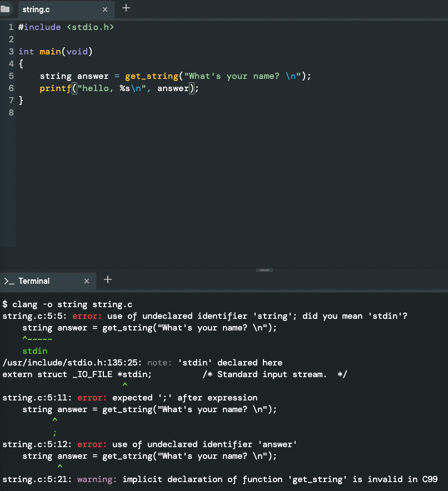Open the file browser folder icon
This screenshot has width=448, height=491.
click(x=4, y=9)
